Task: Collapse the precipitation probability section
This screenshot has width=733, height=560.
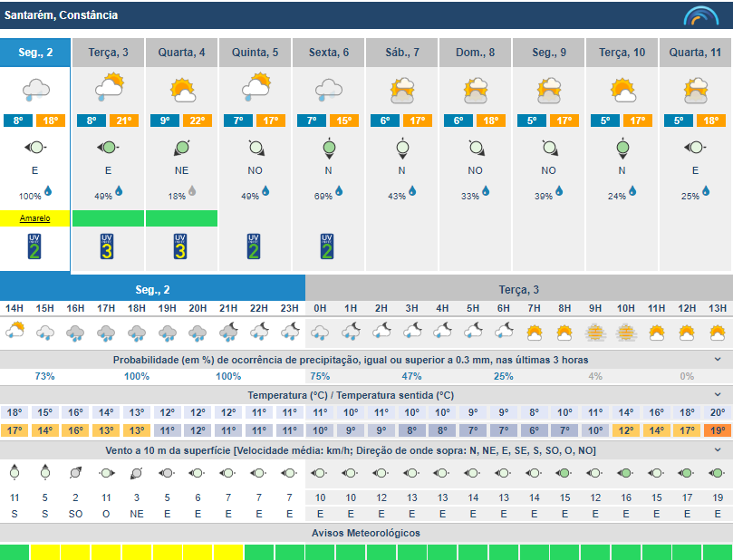Action: [718, 360]
